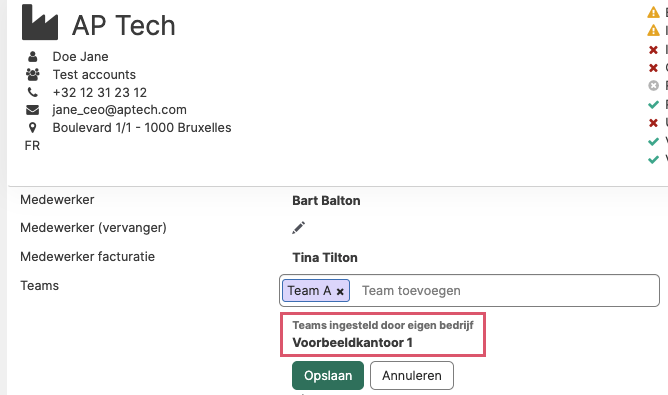This screenshot has width=668, height=395.
Task: Click the person icon beside Doe Jane
Action: click(x=32, y=56)
